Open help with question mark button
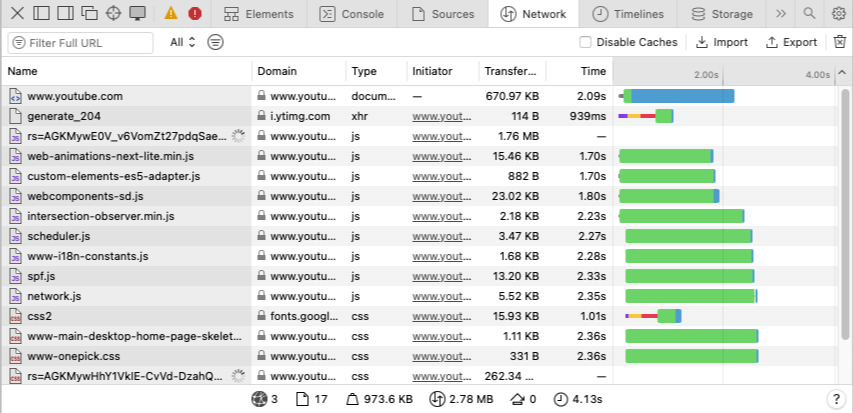Image resolution: width=853 pixels, height=413 pixels. [x=837, y=399]
